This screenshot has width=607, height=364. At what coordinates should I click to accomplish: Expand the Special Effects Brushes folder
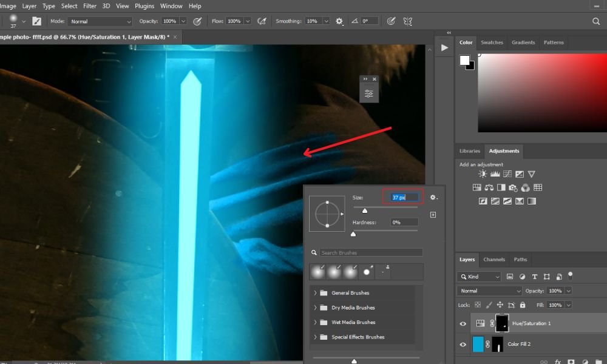coord(315,337)
